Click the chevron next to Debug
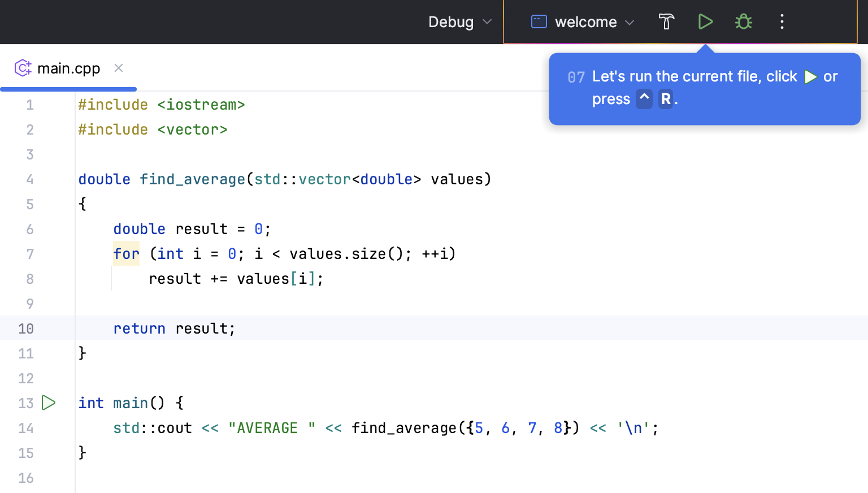 coord(487,22)
